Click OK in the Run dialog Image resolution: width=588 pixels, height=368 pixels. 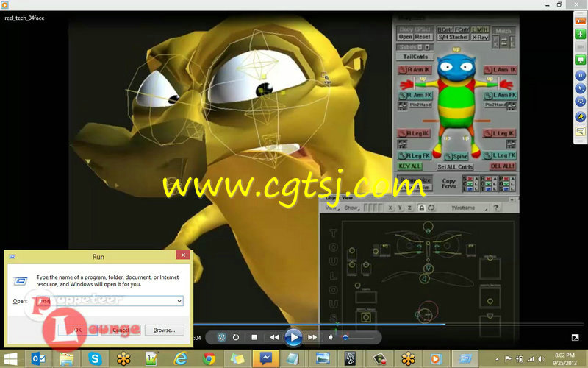coord(78,330)
